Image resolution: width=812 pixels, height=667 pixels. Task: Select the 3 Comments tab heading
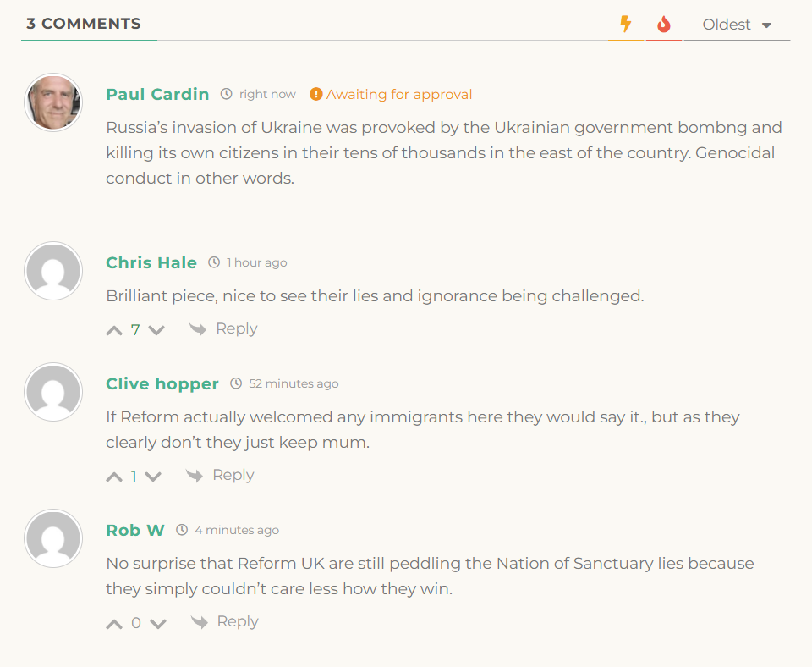coord(84,24)
